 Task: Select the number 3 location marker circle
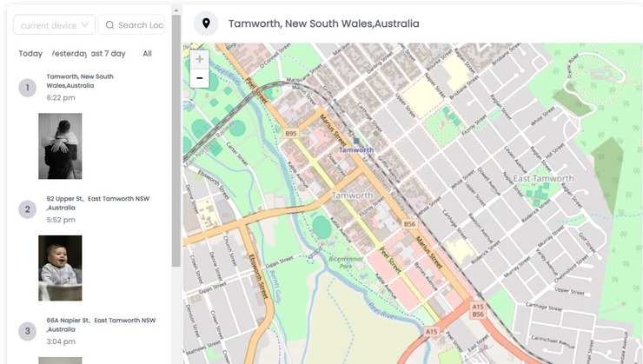click(28, 330)
